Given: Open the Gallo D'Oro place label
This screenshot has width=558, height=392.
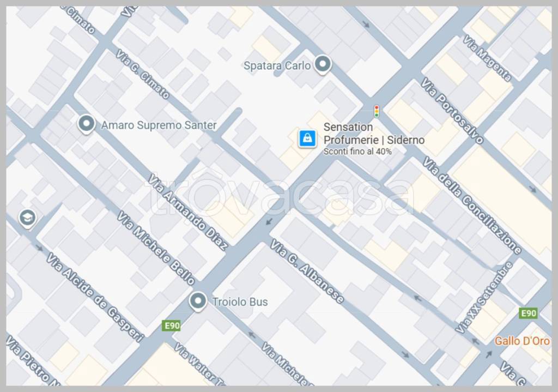Looking at the screenshot, I should 522,341.
